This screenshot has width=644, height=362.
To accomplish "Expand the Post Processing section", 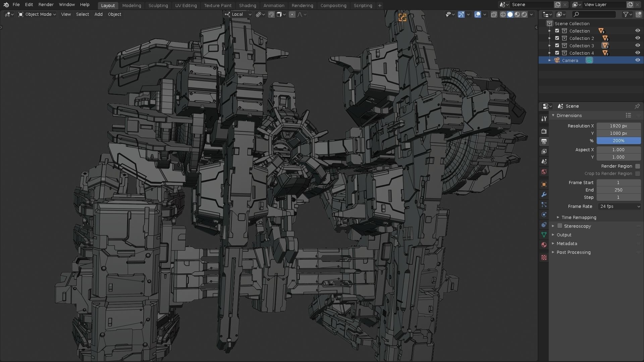I will coord(553,252).
